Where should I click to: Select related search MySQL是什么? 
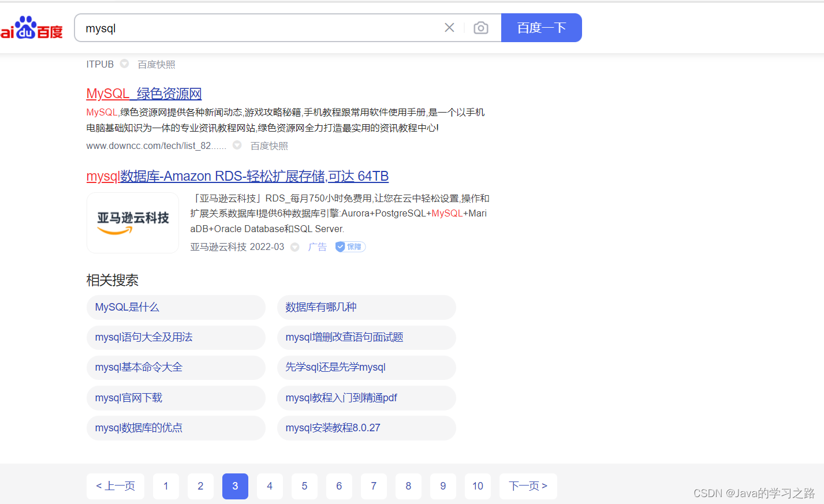tap(176, 308)
